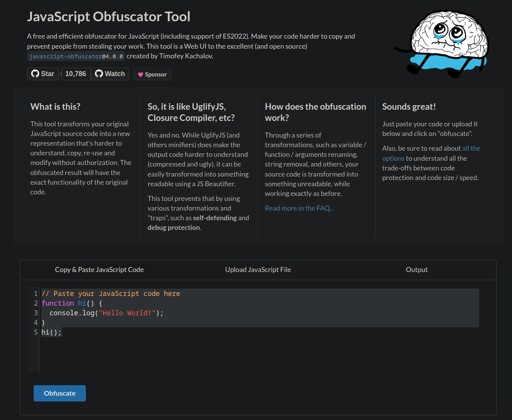Viewport: 512px width, 420px height.
Task: Click 'So, it is like UglifyJS' heading
Action: [191, 112]
